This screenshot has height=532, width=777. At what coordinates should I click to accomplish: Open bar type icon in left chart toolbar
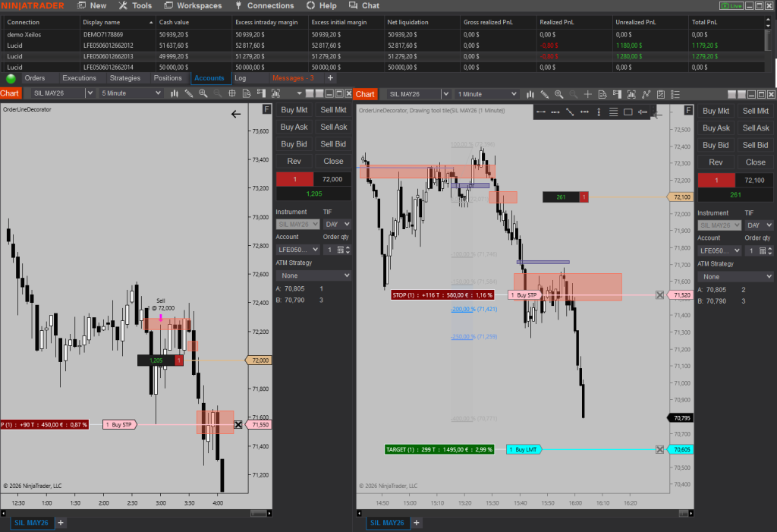[x=175, y=93]
